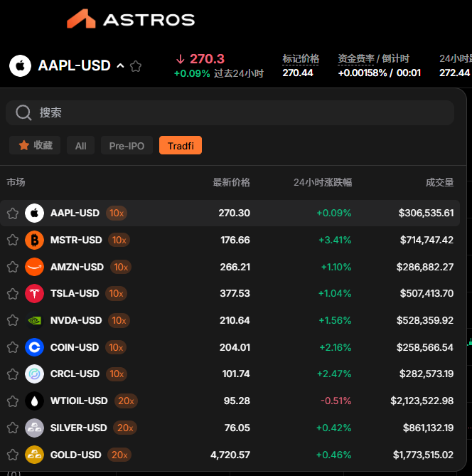Click the 10x badge on TSLA-USD

tap(116, 294)
